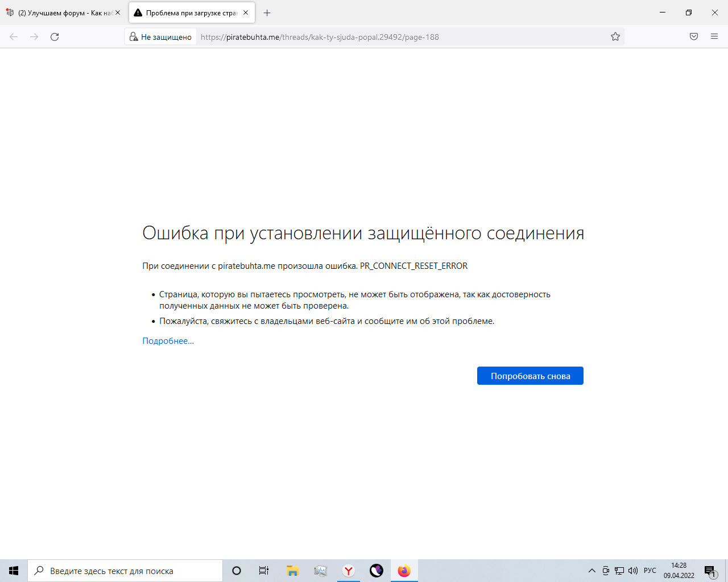This screenshot has height=582, width=728.
Task: Switch input language РУС
Action: (x=650, y=571)
